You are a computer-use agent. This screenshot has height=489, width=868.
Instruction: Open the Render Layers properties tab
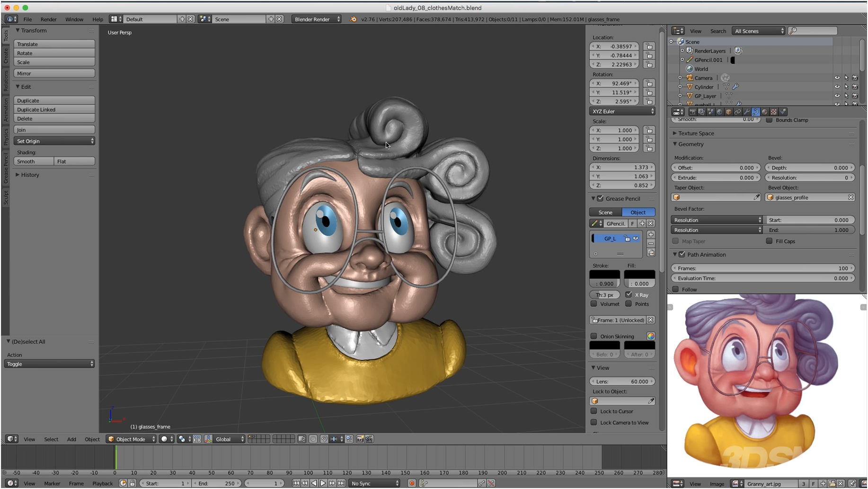(702, 112)
